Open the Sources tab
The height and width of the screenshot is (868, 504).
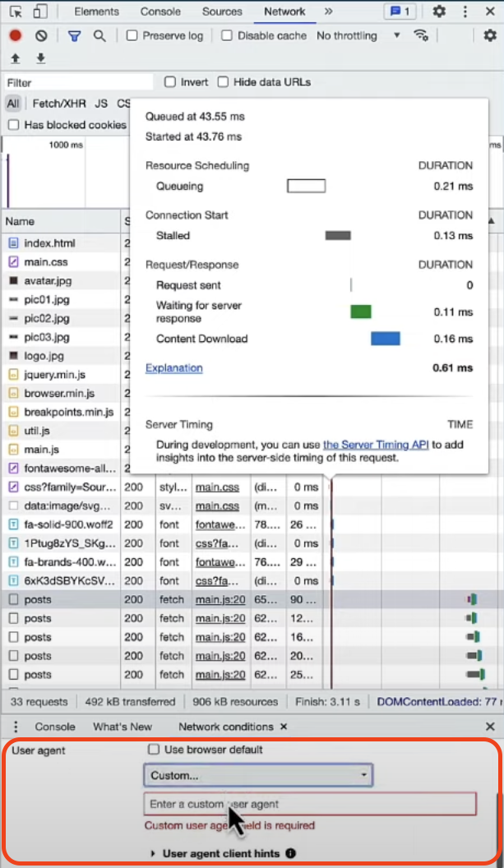pyautogui.click(x=221, y=11)
